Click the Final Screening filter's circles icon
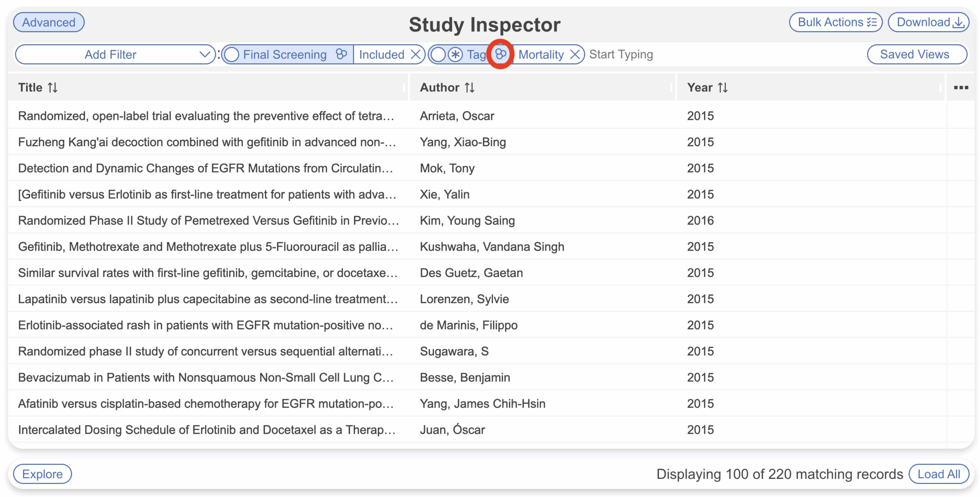Image resolution: width=980 pixels, height=497 pixels. point(341,54)
